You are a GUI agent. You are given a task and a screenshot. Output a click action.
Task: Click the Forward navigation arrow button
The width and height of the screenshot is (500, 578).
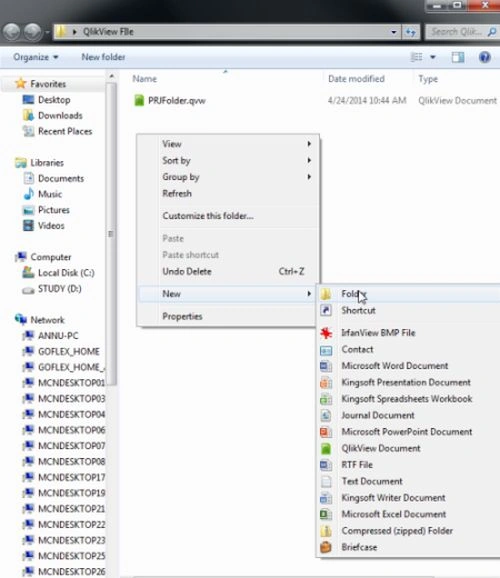(x=32, y=32)
